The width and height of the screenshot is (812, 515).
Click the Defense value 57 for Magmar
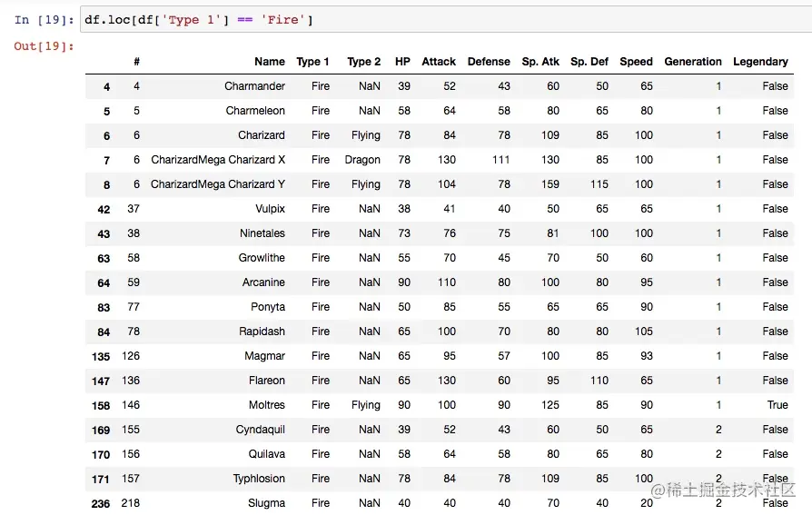(504, 356)
